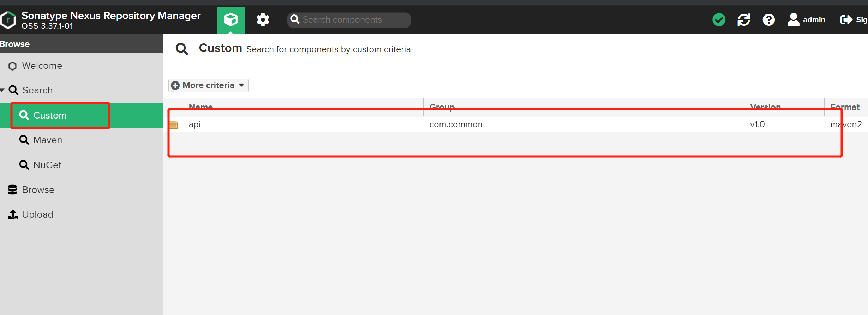
Task: Focus the Search components field
Action: (x=349, y=20)
